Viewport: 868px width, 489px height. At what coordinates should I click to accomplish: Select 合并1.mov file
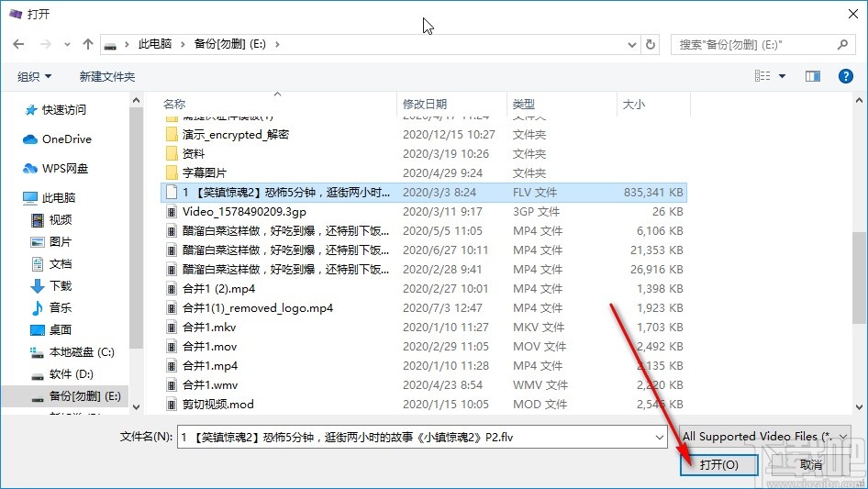(424, 347)
